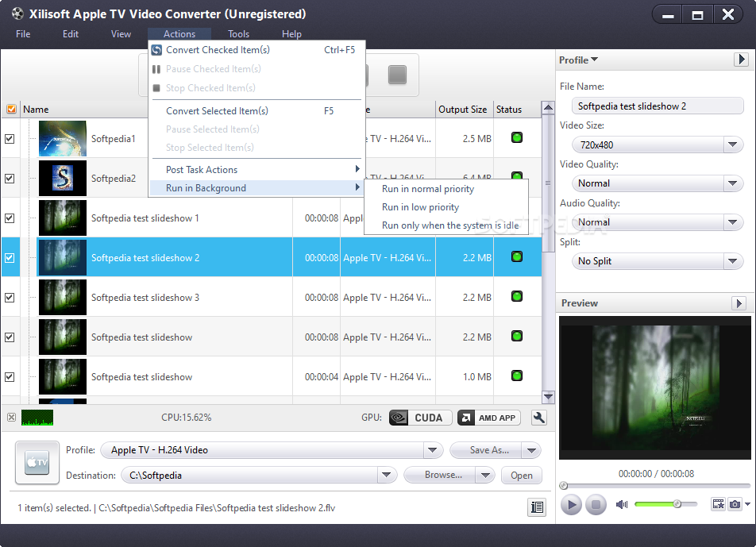Click the status light of the 00:00:04 row
Screen dimensions: 756x547
517,376
